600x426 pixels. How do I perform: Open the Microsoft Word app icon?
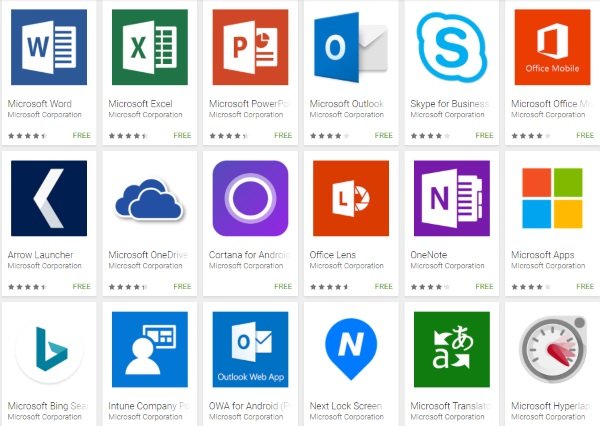(x=49, y=47)
